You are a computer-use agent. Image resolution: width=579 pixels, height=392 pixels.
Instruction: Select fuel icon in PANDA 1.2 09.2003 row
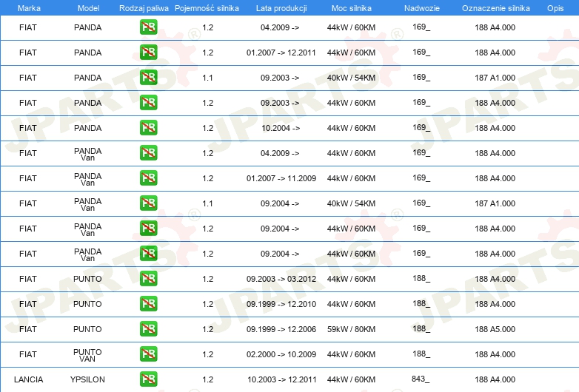(148, 102)
